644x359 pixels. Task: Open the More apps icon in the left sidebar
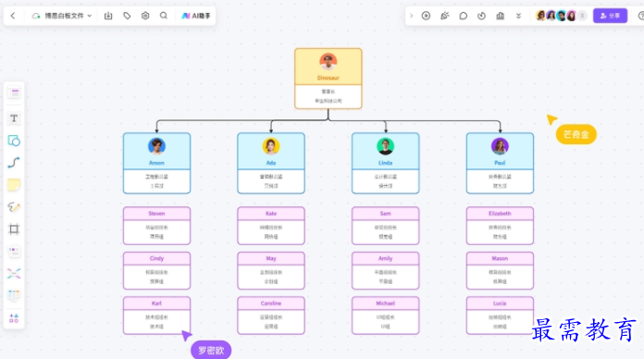tap(14, 318)
